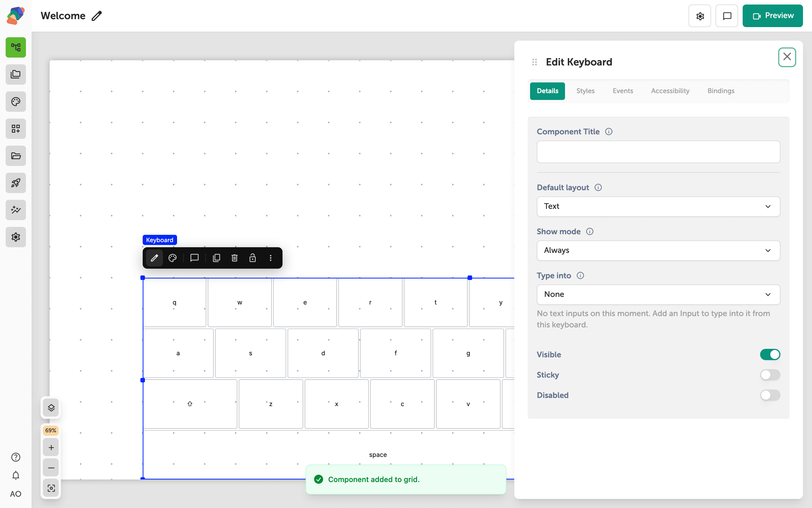Open moment settings gear in top bar
This screenshot has width=812, height=508.
(700, 16)
